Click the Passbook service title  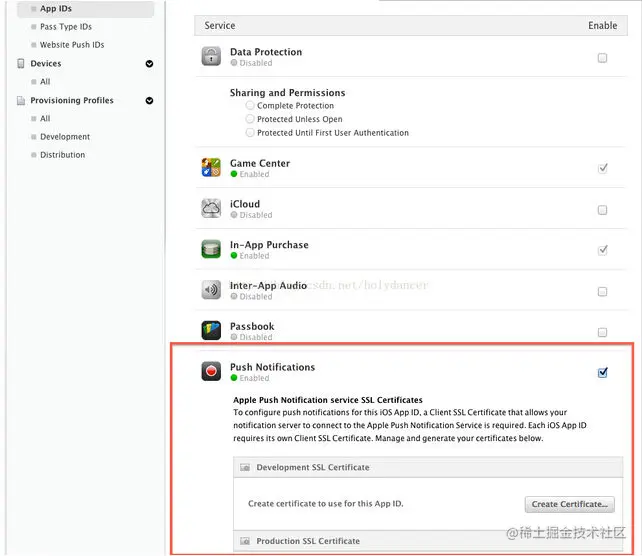click(x=252, y=326)
